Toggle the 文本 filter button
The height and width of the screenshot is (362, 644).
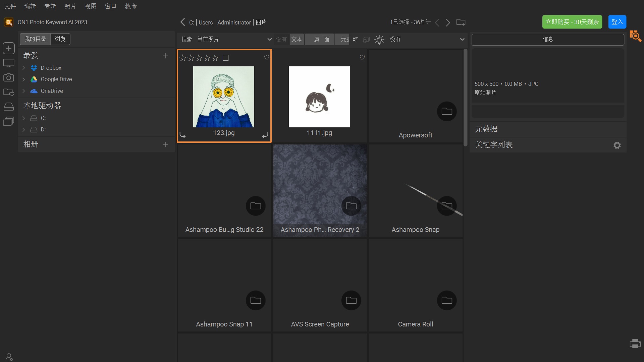297,40
